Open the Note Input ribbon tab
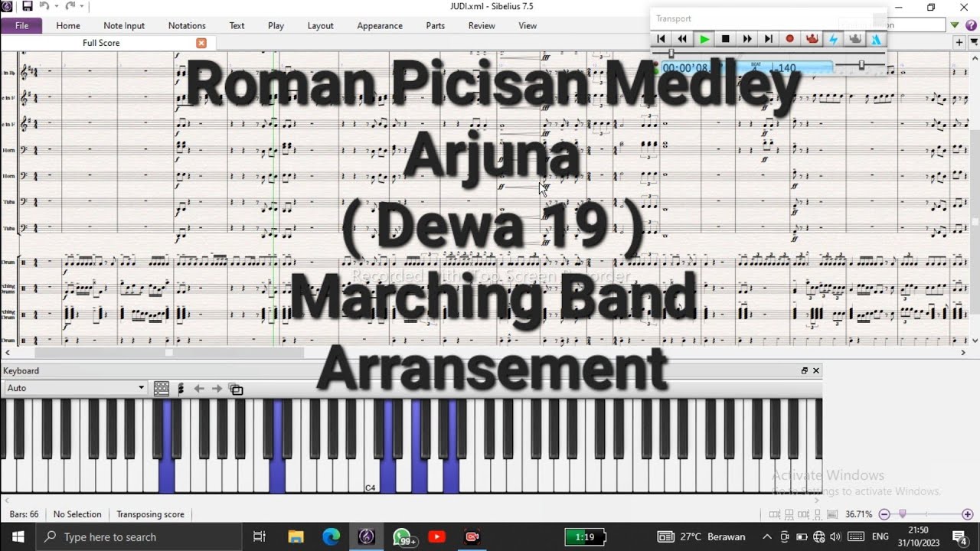Image resolution: width=980 pixels, height=551 pixels. click(x=124, y=25)
